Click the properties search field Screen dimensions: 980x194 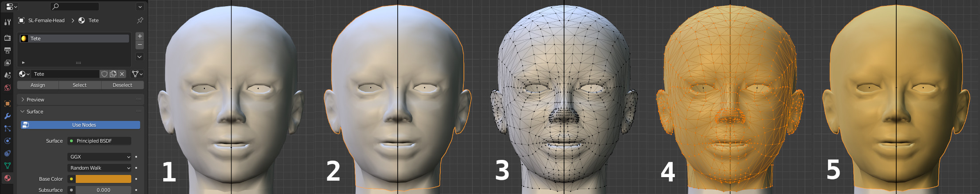(x=74, y=7)
